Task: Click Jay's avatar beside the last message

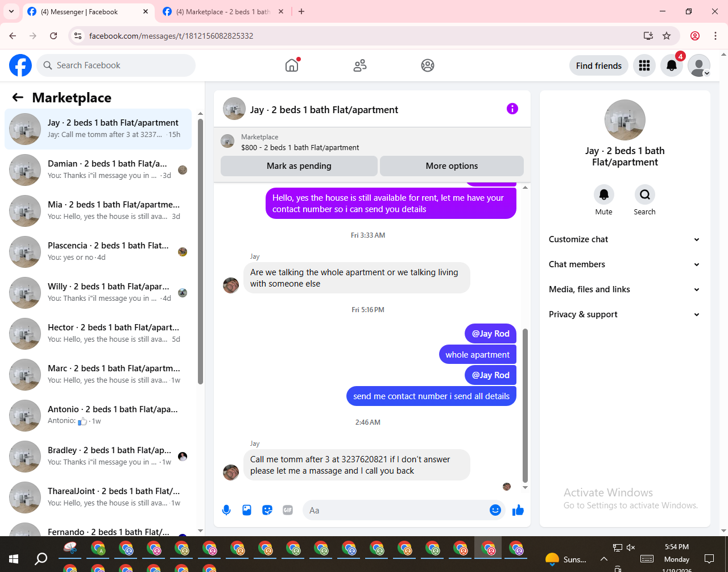Action: click(x=231, y=472)
